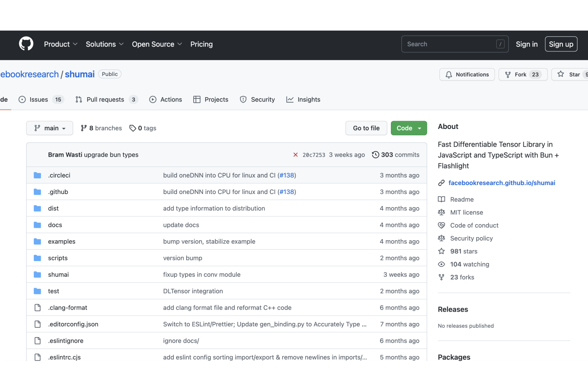Click in the Search input field

click(x=455, y=44)
